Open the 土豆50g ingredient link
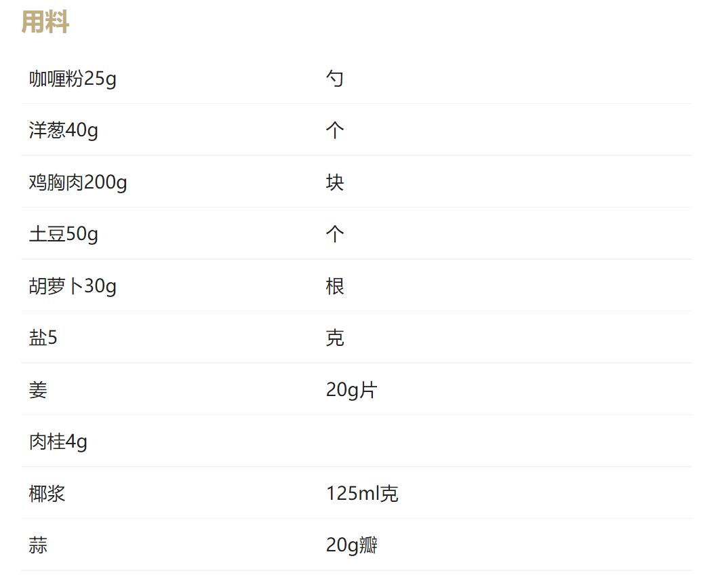The width and height of the screenshot is (716, 588). tap(63, 234)
